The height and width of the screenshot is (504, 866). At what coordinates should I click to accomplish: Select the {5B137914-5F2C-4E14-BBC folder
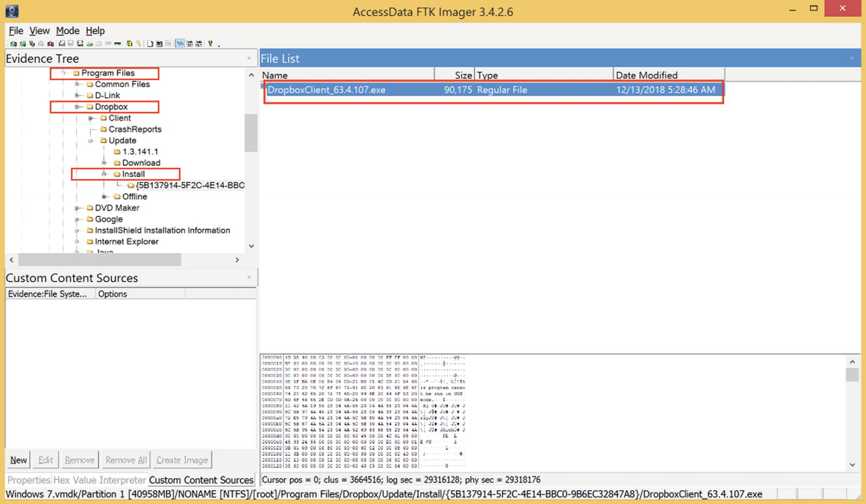[190, 185]
